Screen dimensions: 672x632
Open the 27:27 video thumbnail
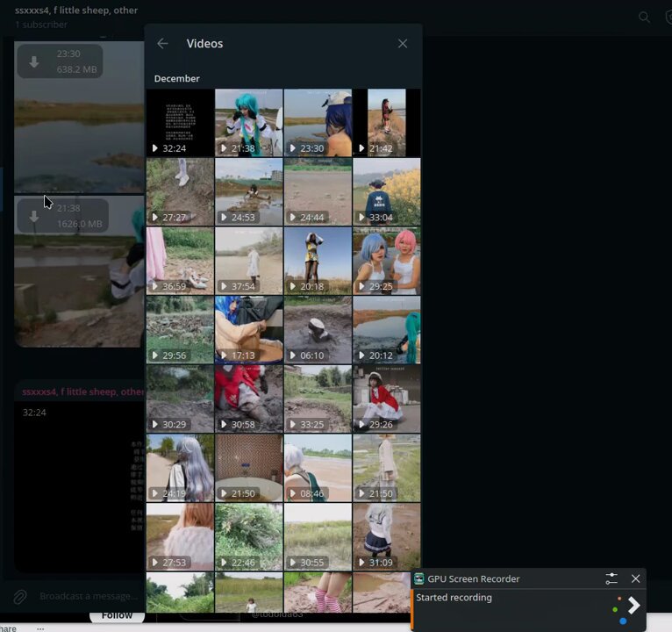(180, 191)
